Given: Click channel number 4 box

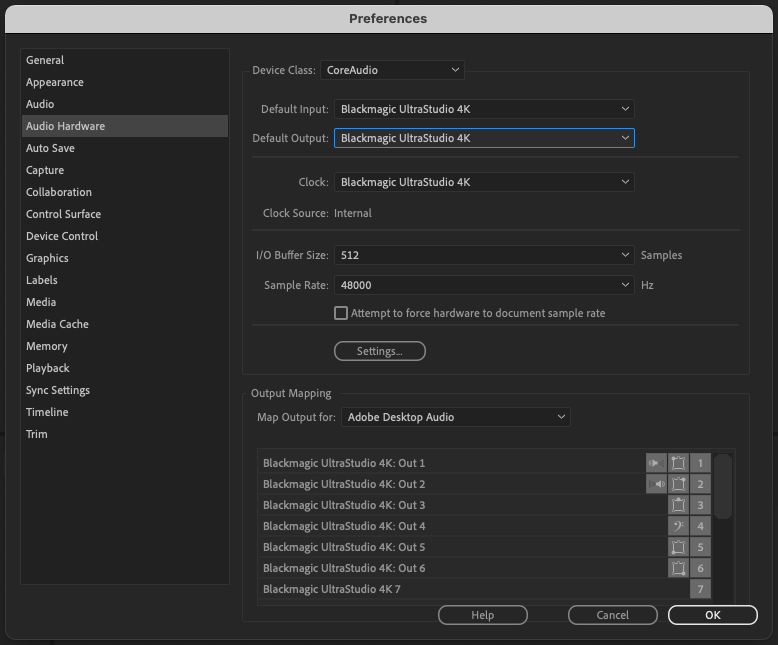Looking at the screenshot, I should 700,526.
